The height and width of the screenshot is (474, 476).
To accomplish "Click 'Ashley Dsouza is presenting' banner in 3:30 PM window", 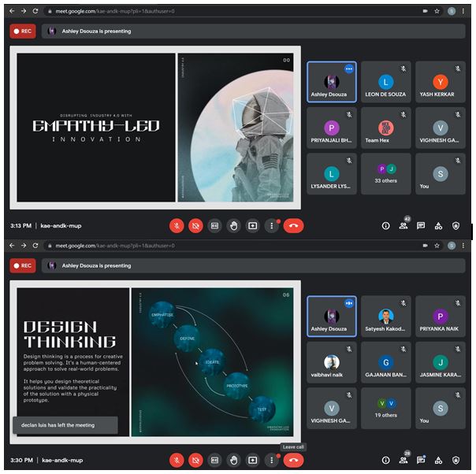I will coord(253,265).
